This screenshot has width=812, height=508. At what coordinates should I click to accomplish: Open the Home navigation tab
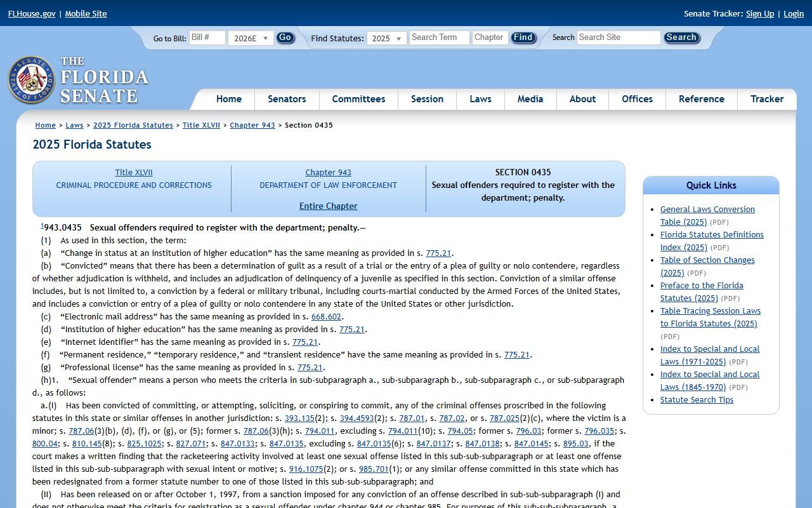(229, 99)
